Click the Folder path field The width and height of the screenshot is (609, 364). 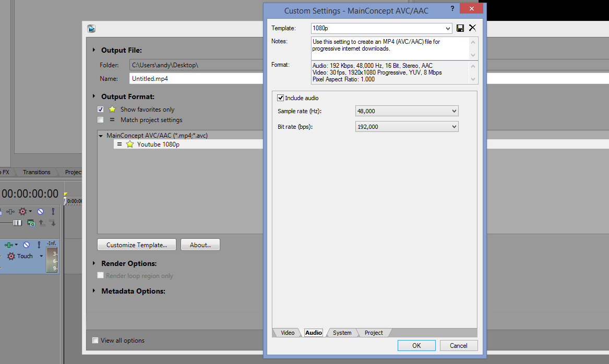pos(196,65)
